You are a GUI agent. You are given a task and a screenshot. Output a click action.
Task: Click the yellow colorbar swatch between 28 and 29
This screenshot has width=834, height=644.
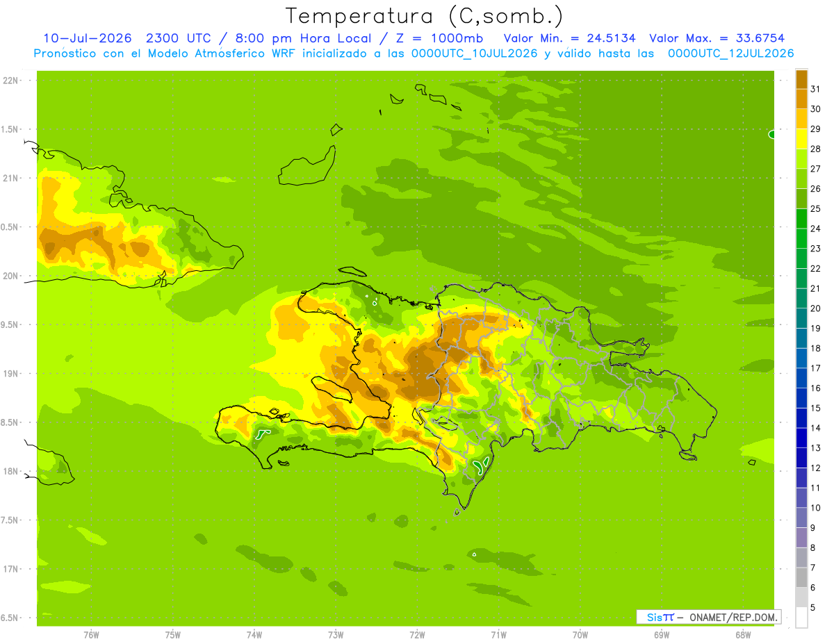801,139
